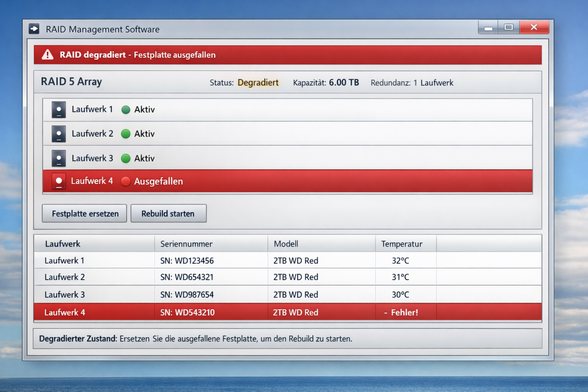588x392 pixels.
Task: Select the Modell column header
Action: click(x=286, y=243)
